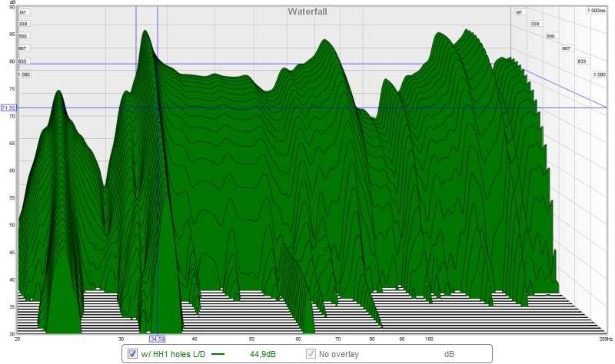
Task: Click the 1.000ms time range label
Action: click(x=597, y=11)
